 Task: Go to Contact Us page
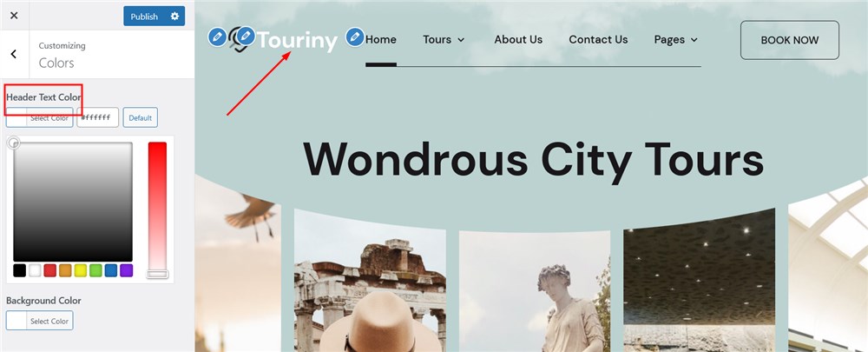coord(598,40)
